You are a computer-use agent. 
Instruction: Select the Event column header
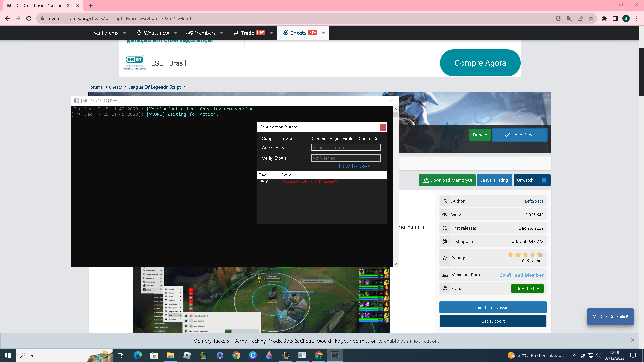point(333,175)
